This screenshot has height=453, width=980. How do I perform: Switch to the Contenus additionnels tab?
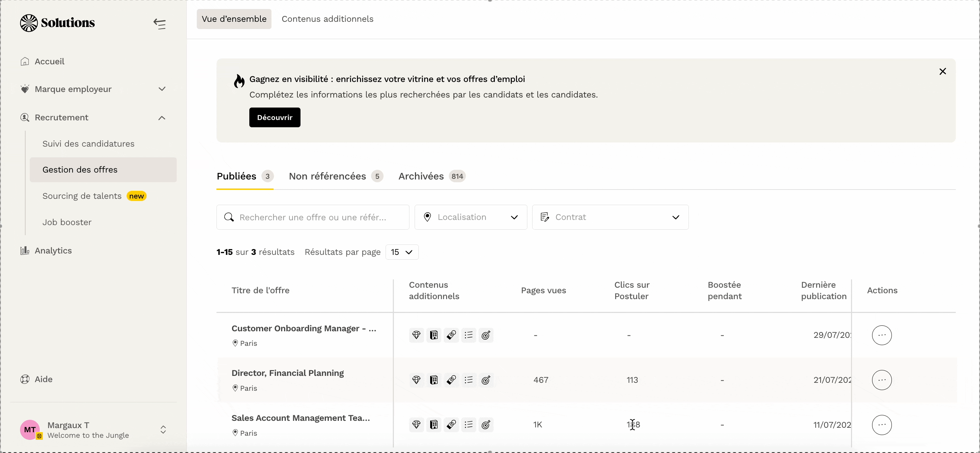(x=327, y=19)
